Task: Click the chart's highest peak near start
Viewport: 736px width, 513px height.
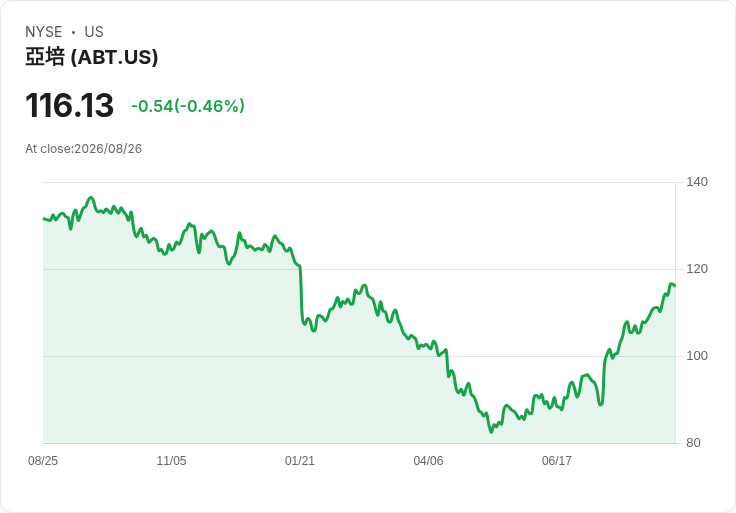Action: [91, 198]
